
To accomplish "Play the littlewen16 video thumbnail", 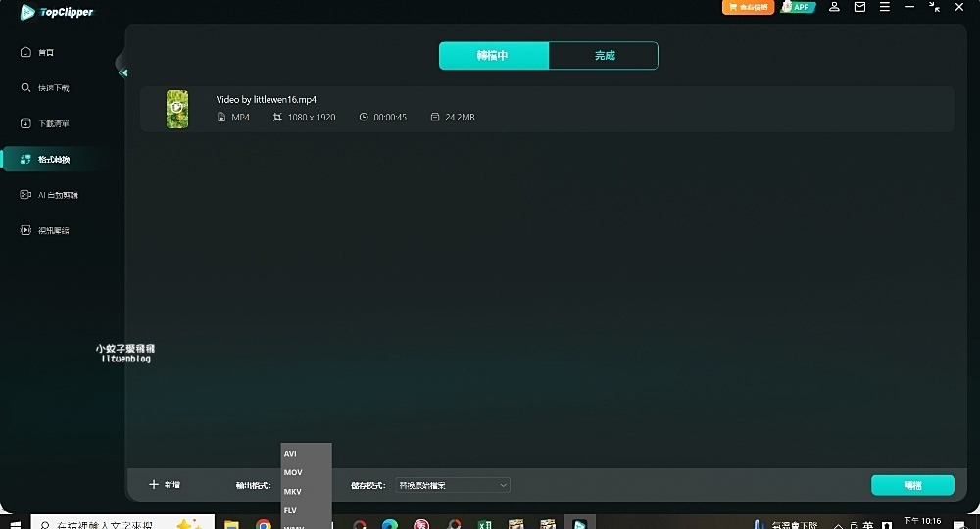I will pyautogui.click(x=176, y=109).
